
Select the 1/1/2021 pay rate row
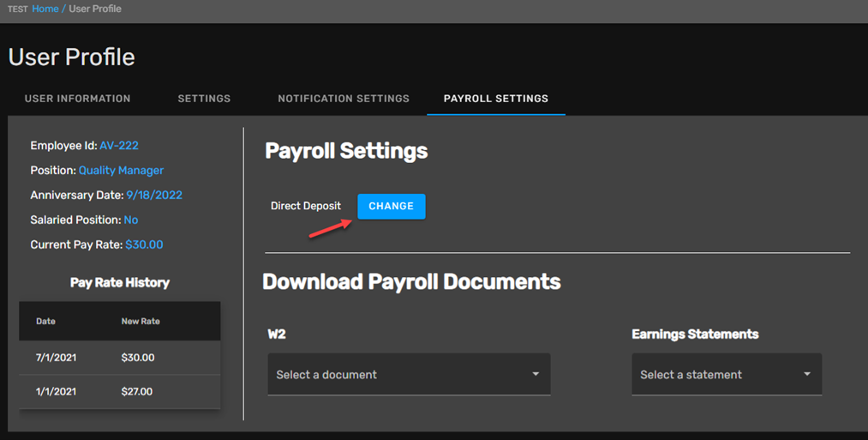coord(120,392)
